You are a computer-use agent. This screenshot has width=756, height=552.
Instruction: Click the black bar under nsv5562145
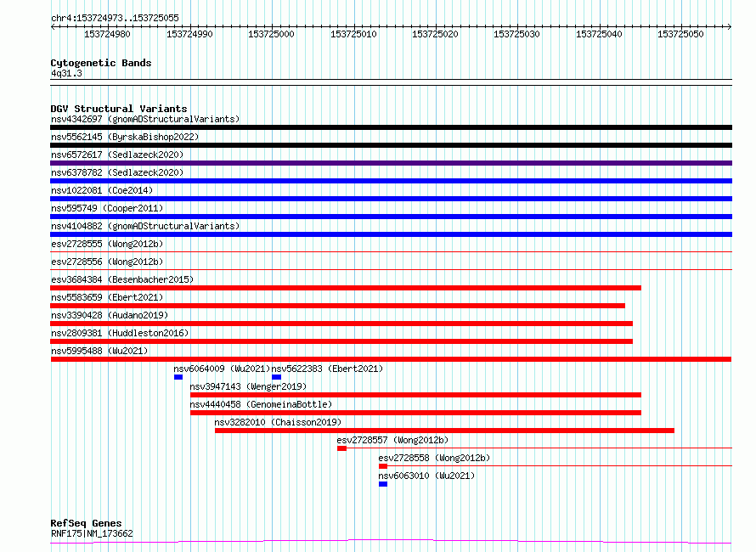(x=391, y=145)
